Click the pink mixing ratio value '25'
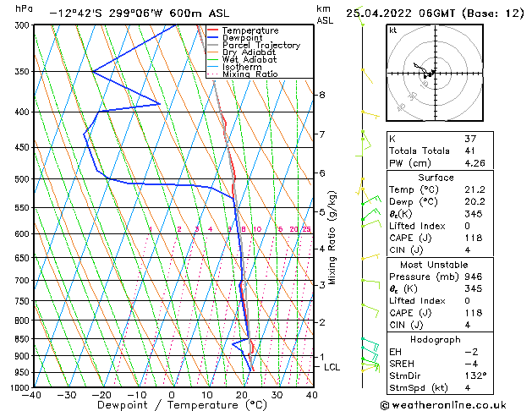The image size is (532, 411). pos(307,229)
